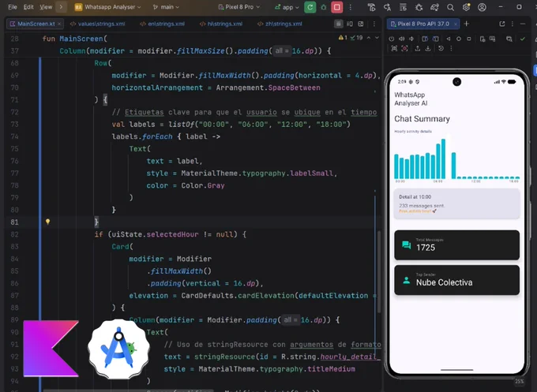
Task: Expand hidden main menu items chevron
Action: coord(61,7)
